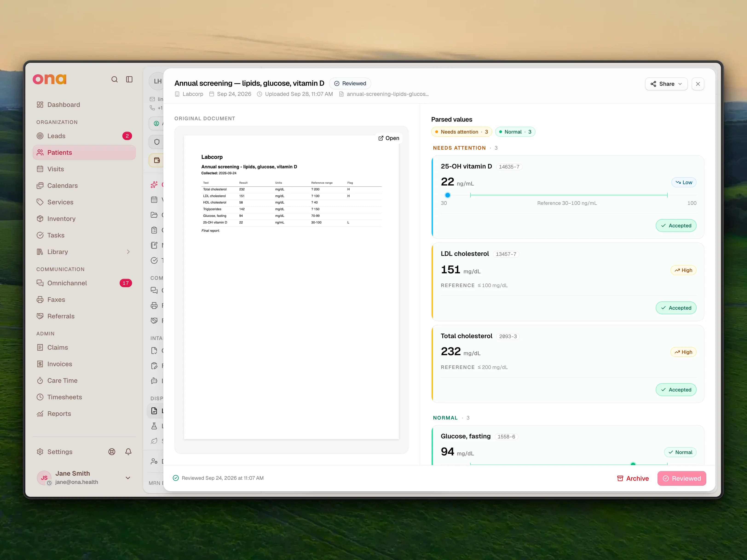Click the LH patient avatar behind dialog
747x560 pixels.
[157, 81]
